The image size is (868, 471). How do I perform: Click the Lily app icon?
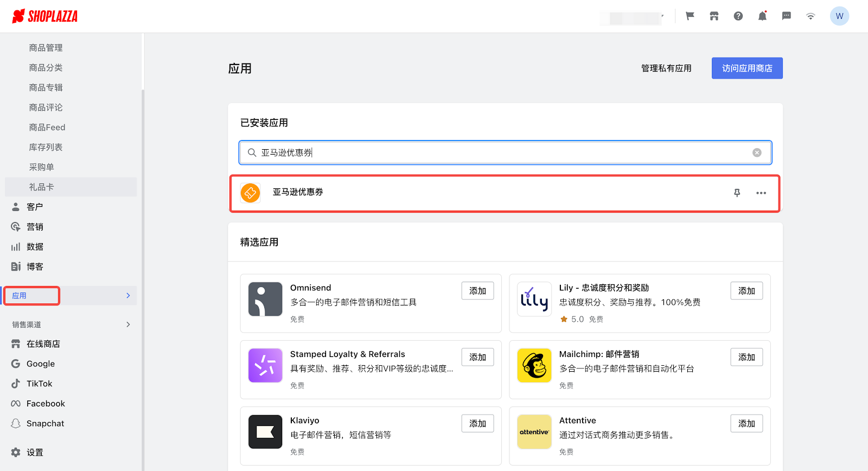tap(534, 299)
